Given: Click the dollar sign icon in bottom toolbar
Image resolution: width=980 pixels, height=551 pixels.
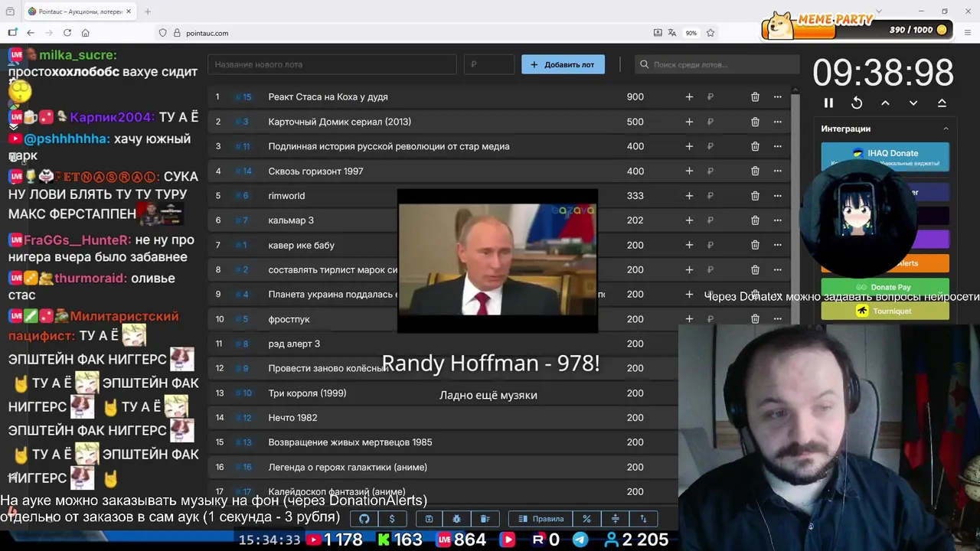Looking at the screenshot, I should pyautogui.click(x=392, y=519).
